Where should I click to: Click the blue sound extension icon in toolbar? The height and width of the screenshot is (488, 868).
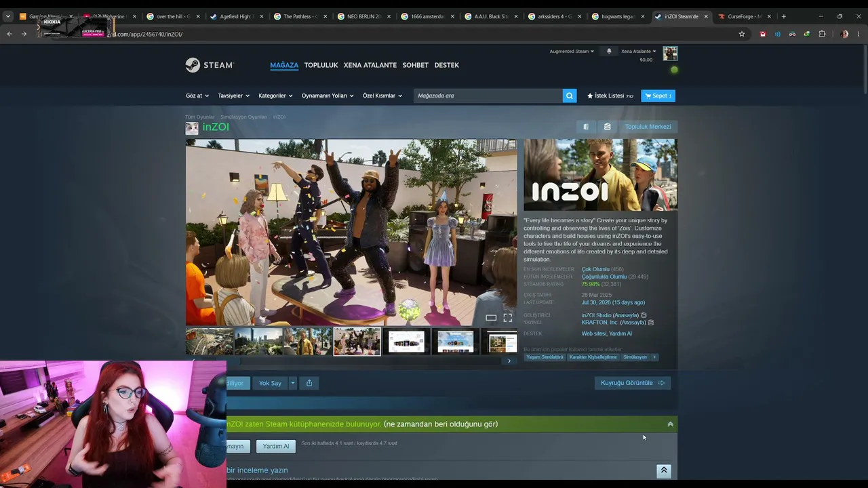tap(778, 34)
